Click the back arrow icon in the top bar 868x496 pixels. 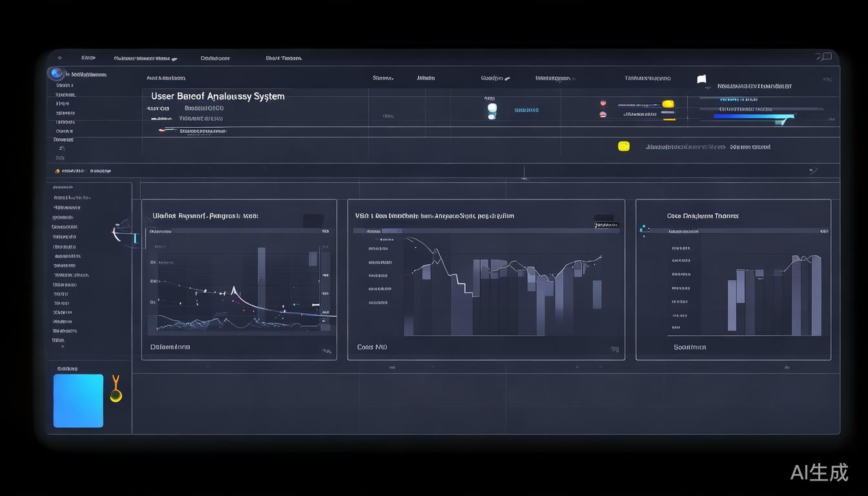60,57
